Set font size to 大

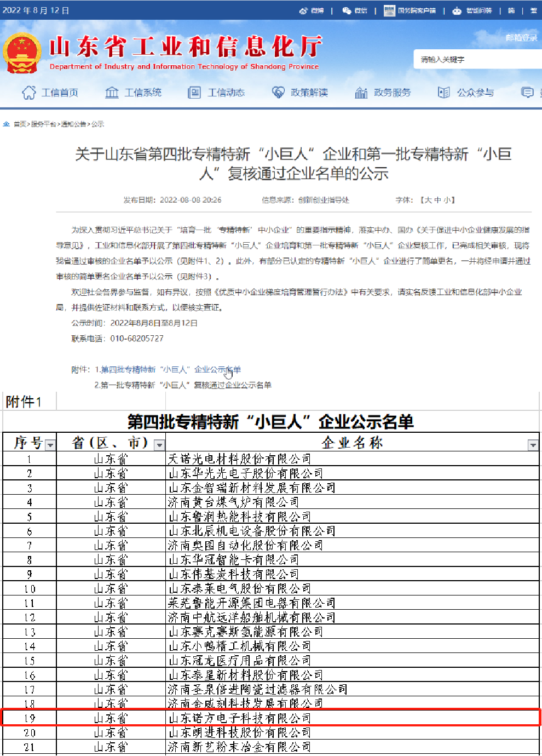tap(428, 200)
